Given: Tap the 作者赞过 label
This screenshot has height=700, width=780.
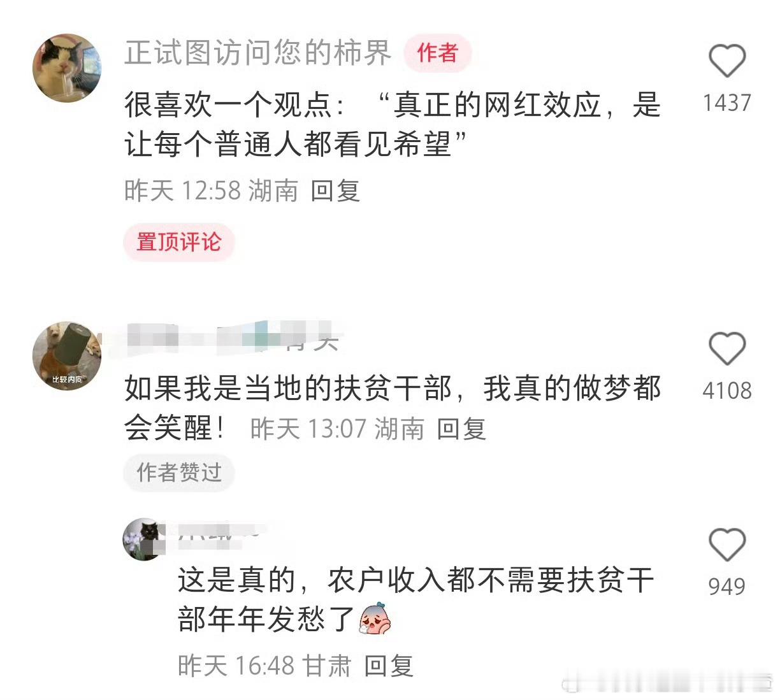Looking at the screenshot, I should click(x=179, y=473).
